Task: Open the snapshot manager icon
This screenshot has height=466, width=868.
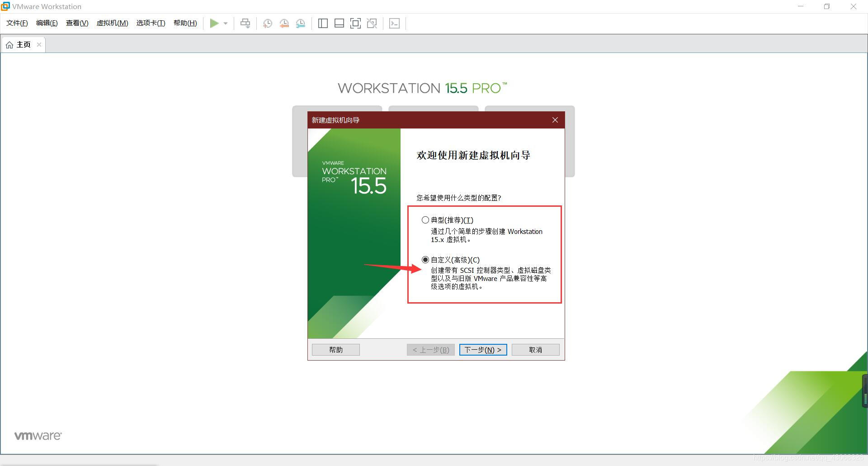Action: tap(301, 24)
